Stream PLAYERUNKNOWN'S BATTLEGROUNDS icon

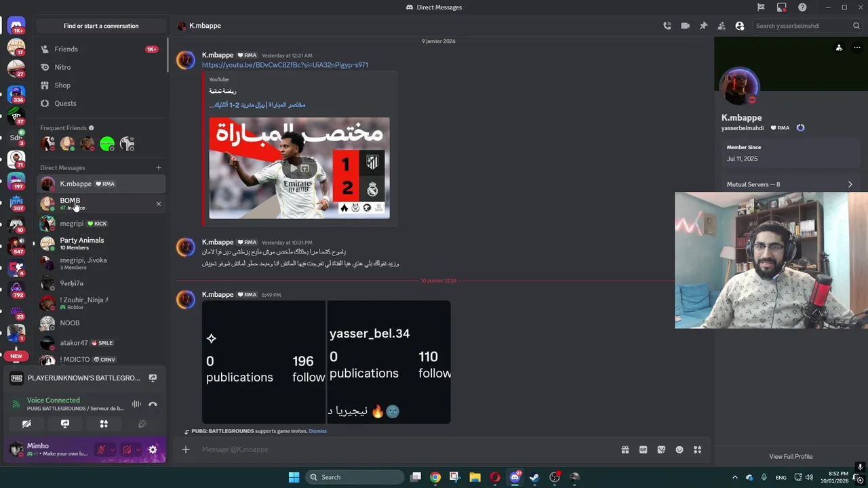[153, 378]
